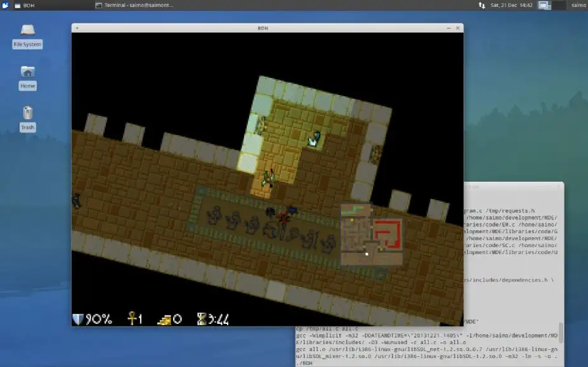This screenshot has width=588, height=367.
Task: Click the "gram.c /tmp/requests.h" text in Terminal
Action: (499, 210)
